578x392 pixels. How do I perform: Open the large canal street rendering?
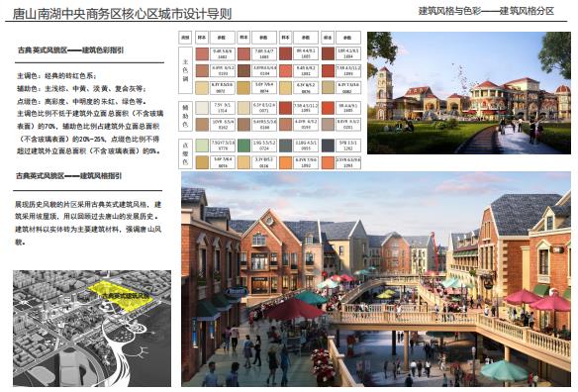376,279
